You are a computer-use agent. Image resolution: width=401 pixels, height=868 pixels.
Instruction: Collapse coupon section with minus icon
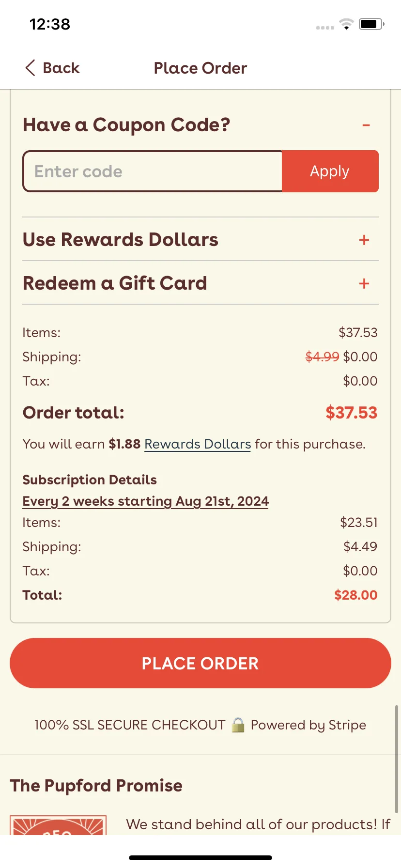click(x=366, y=125)
